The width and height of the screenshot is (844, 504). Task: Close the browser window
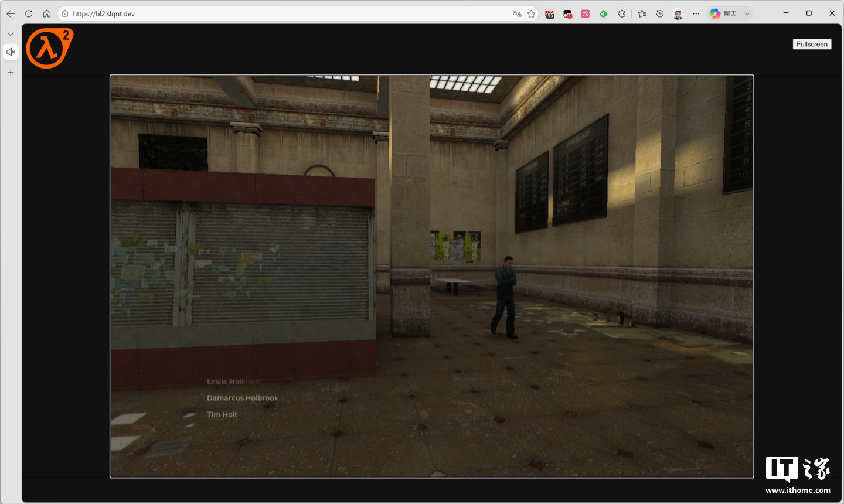[x=832, y=13]
